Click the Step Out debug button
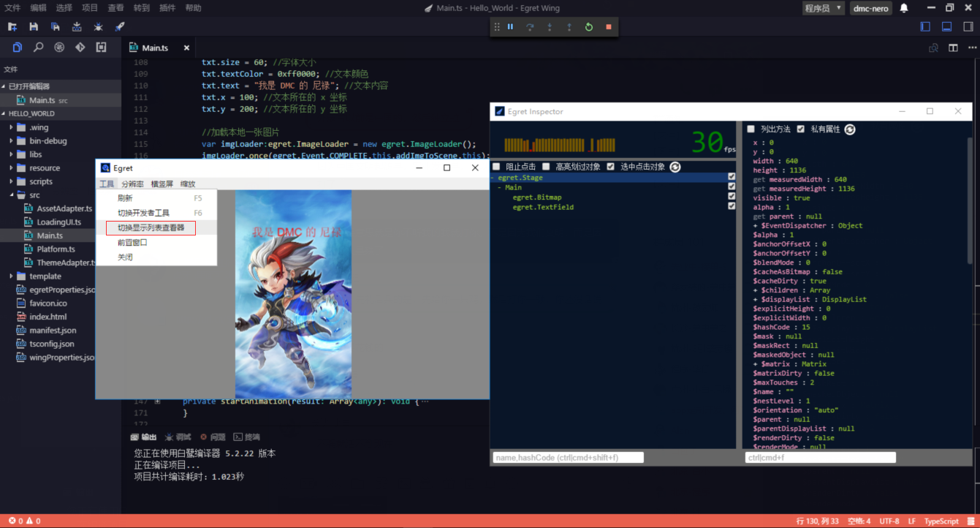980x528 pixels. click(569, 27)
